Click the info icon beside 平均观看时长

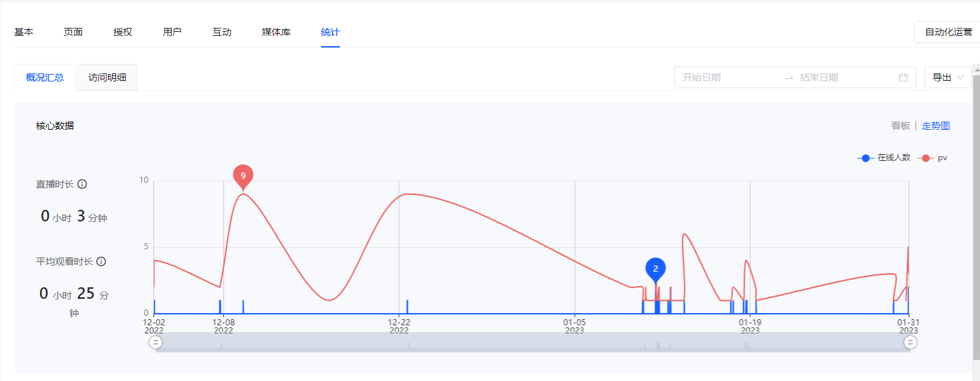101,261
